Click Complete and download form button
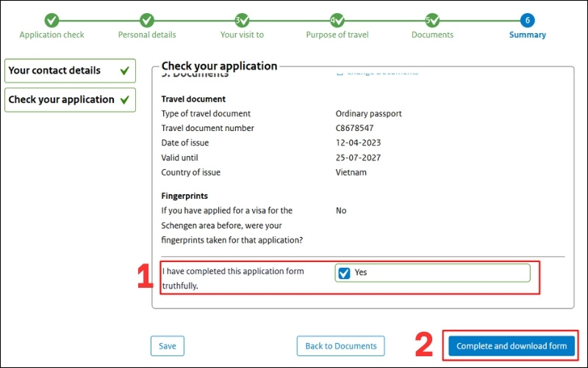The width and height of the screenshot is (588, 368). coord(512,346)
